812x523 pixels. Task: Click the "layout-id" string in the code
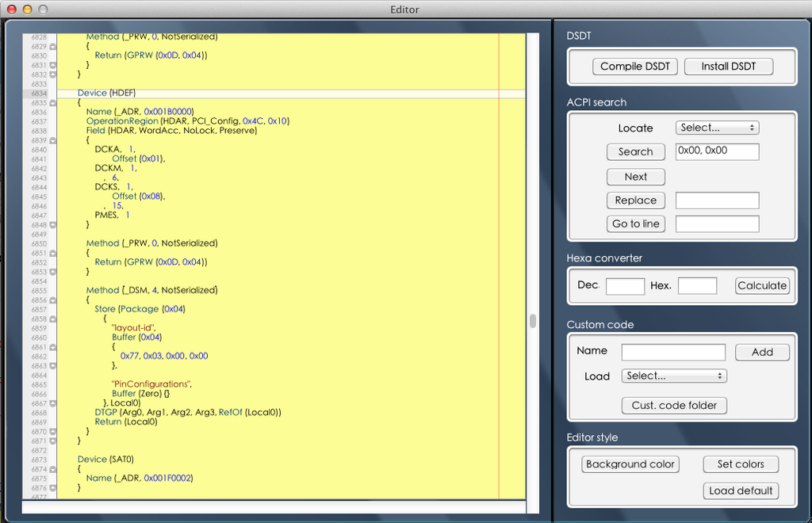pyautogui.click(x=133, y=328)
